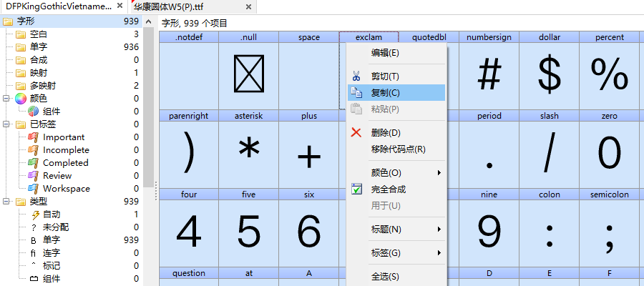Select the Important red flag icon

[x=33, y=137]
